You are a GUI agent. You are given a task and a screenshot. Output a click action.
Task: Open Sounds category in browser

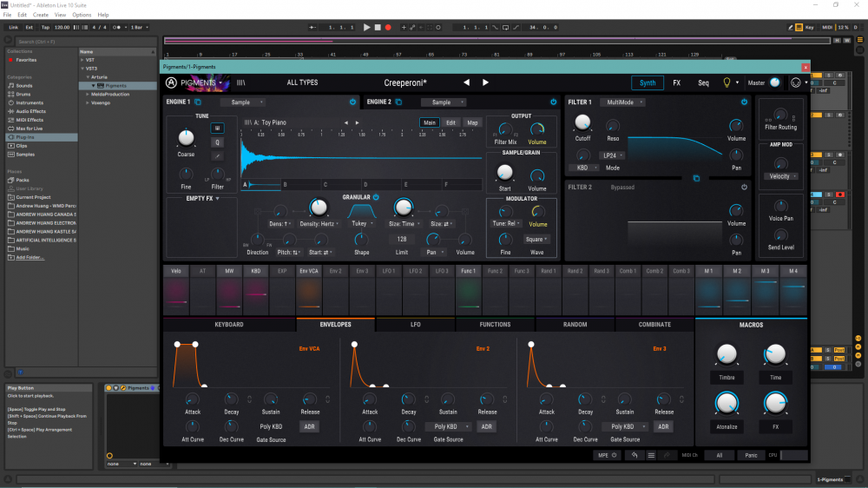(x=23, y=86)
